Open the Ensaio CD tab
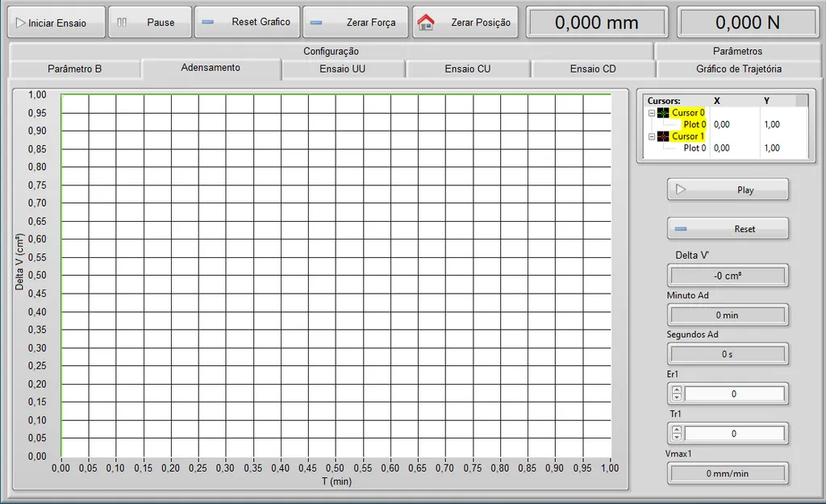This screenshot has height=504, width=826. [x=593, y=69]
